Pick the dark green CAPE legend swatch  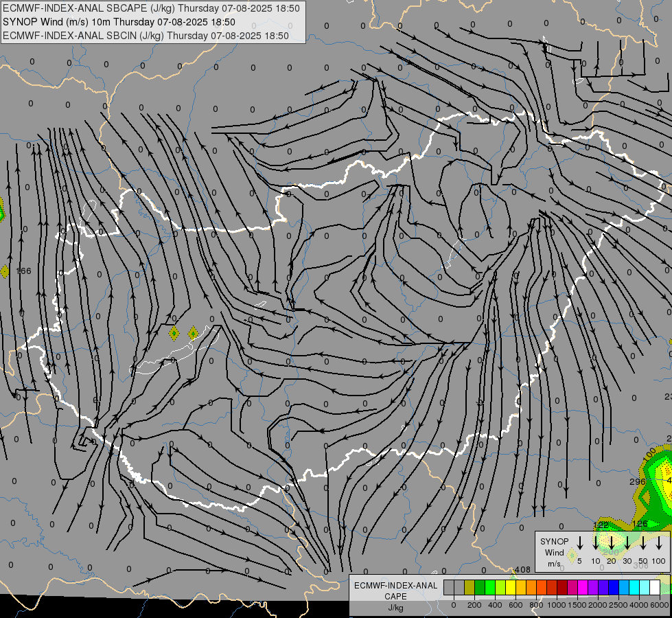[480, 588]
